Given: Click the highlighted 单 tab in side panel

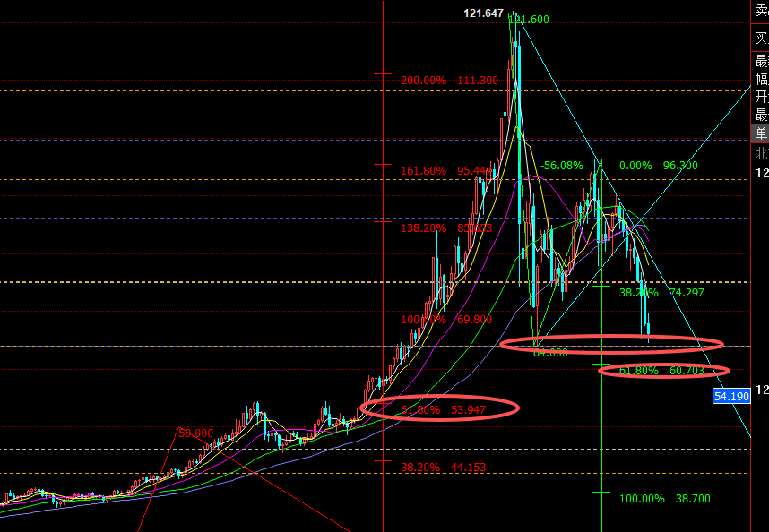Looking at the screenshot, I should coord(760,134).
